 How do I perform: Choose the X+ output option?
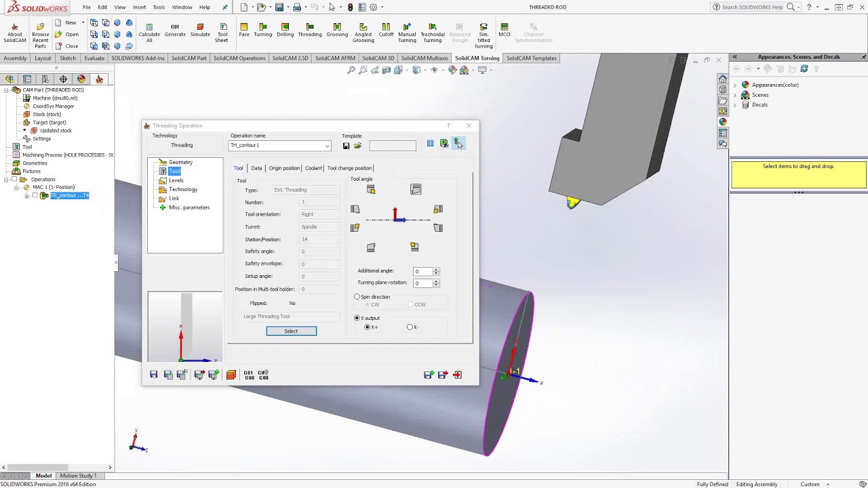coord(368,327)
